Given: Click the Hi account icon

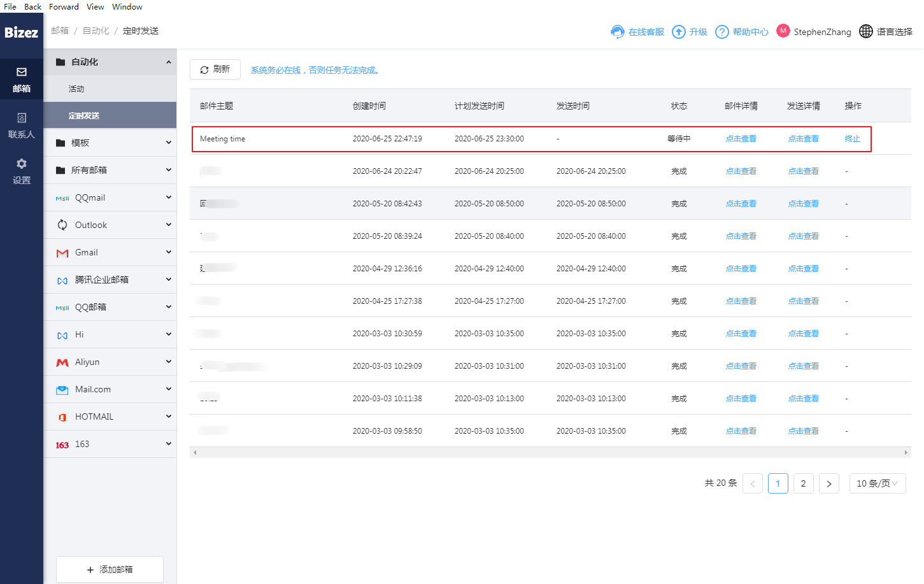Looking at the screenshot, I should click(x=62, y=335).
